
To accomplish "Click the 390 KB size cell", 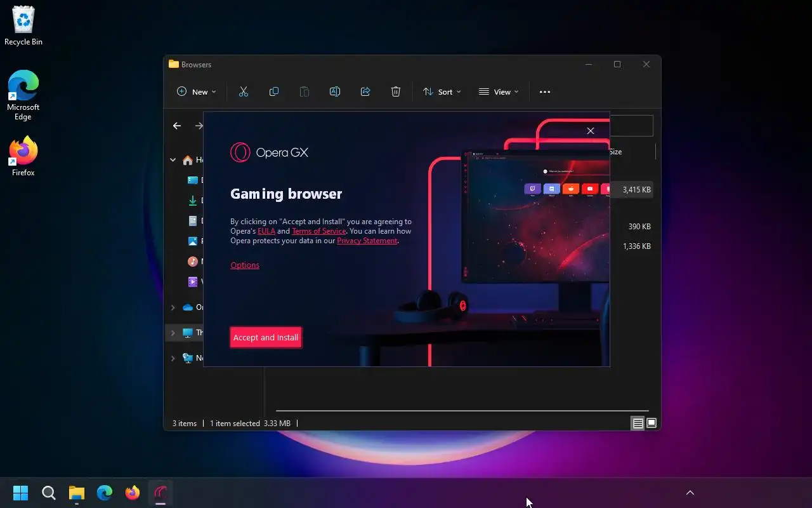I will point(639,227).
